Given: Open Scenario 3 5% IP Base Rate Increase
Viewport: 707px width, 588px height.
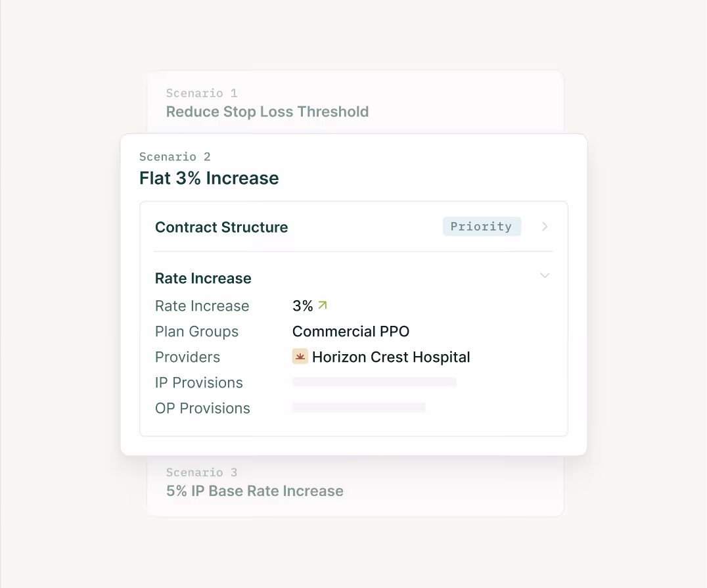Looking at the screenshot, I should click(x=254, y=491).
